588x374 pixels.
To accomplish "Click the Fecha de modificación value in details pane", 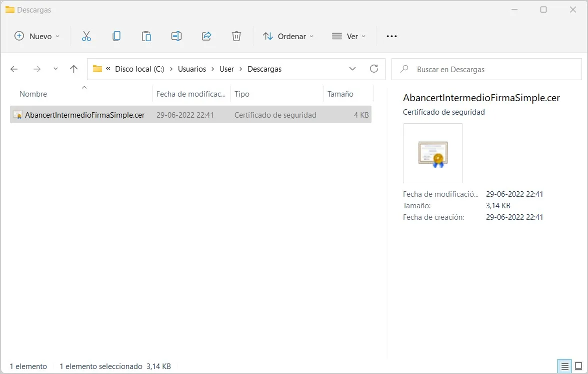I will click(514, 194).
